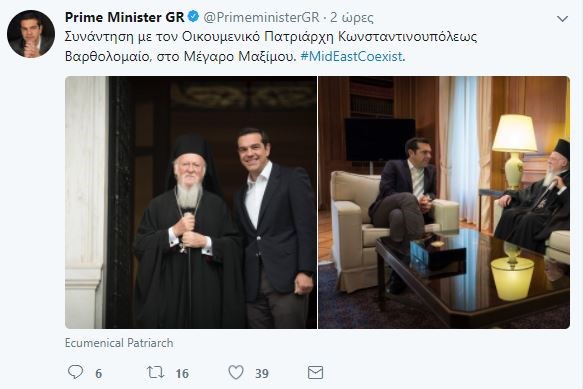Click the Greek tweet text body
Viewport: 583px width, 389px height.
tap(271, 46)
